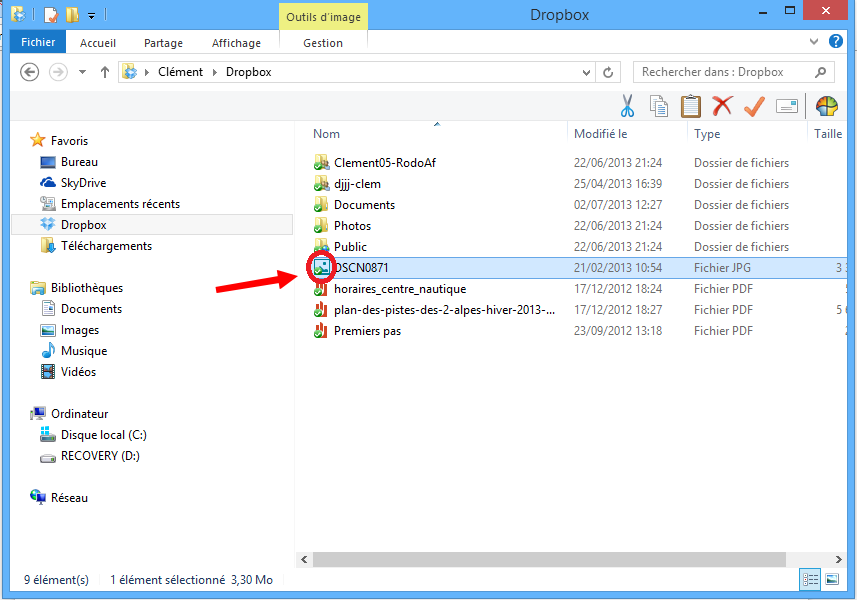The height and width of the screenshot is (600, 857).
Task: Click the Back navigation arrow
Action: 30,72
